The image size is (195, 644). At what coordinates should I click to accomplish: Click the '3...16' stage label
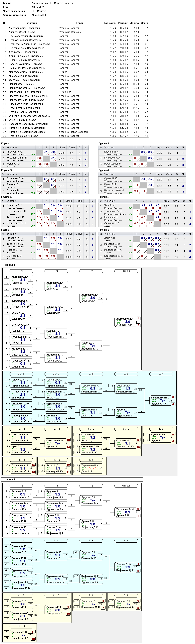21,374
